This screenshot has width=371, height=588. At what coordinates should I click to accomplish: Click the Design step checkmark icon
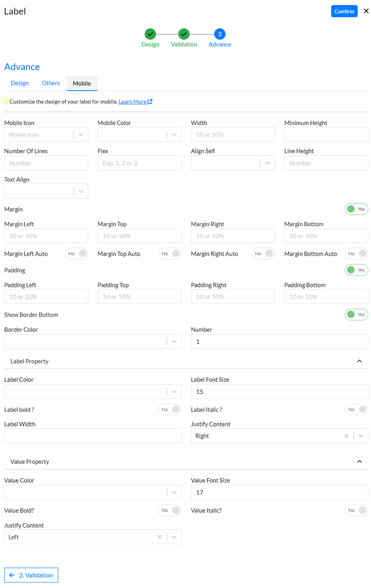(150, 34)
